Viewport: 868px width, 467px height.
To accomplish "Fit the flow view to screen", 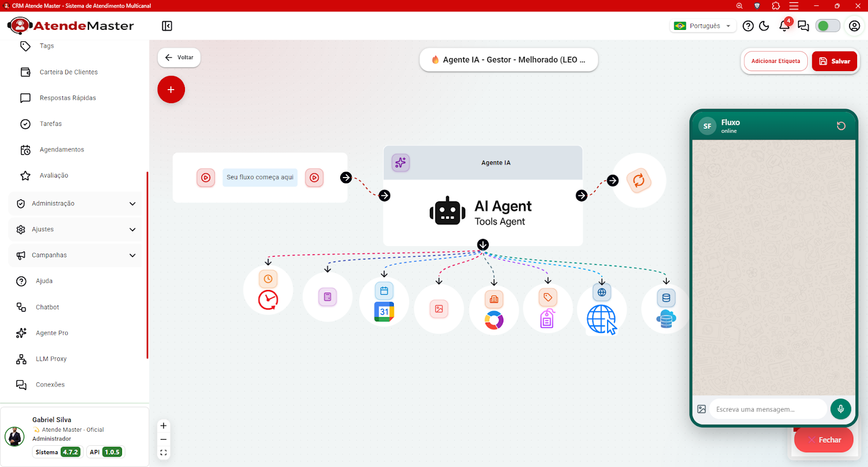I will 163,453.
